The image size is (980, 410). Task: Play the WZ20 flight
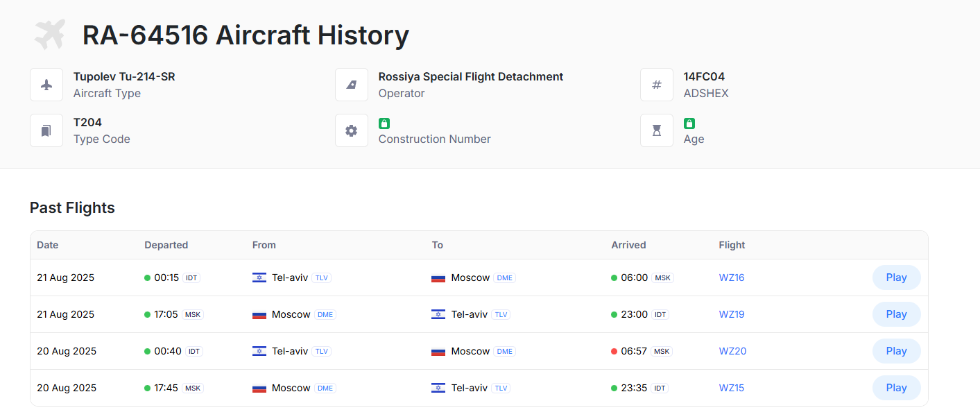tap(896, 351)
